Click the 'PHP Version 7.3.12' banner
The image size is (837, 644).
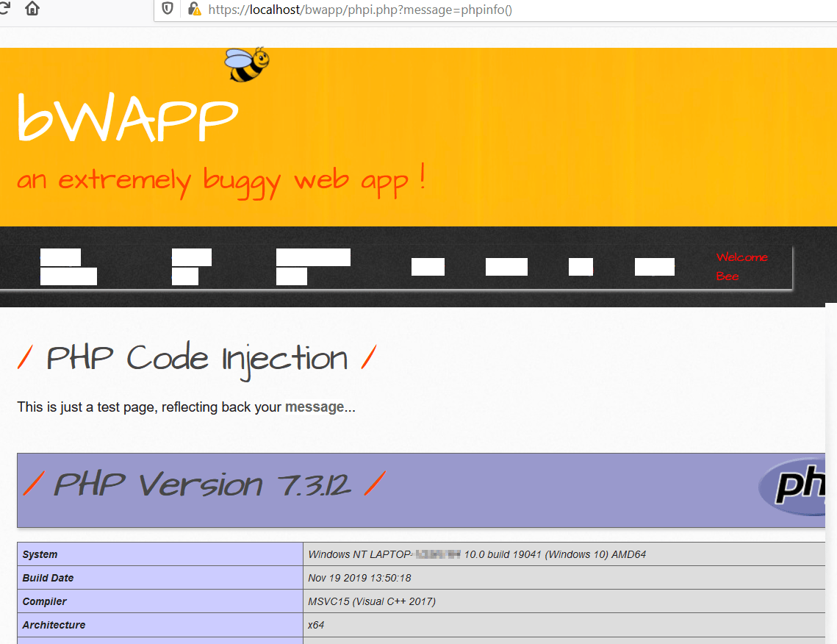(202, 484)
